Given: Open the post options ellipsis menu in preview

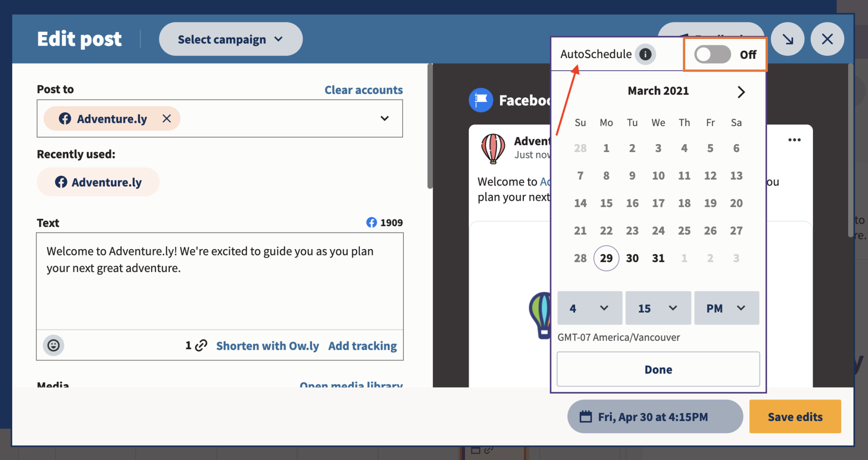Looking at the screenshot, I should [x=795, y=140].
